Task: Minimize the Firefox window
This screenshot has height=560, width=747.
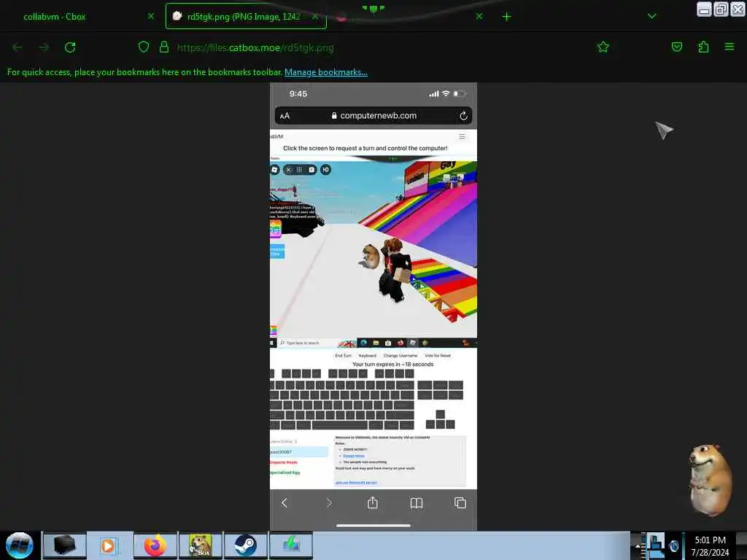Action: [704, 9]
